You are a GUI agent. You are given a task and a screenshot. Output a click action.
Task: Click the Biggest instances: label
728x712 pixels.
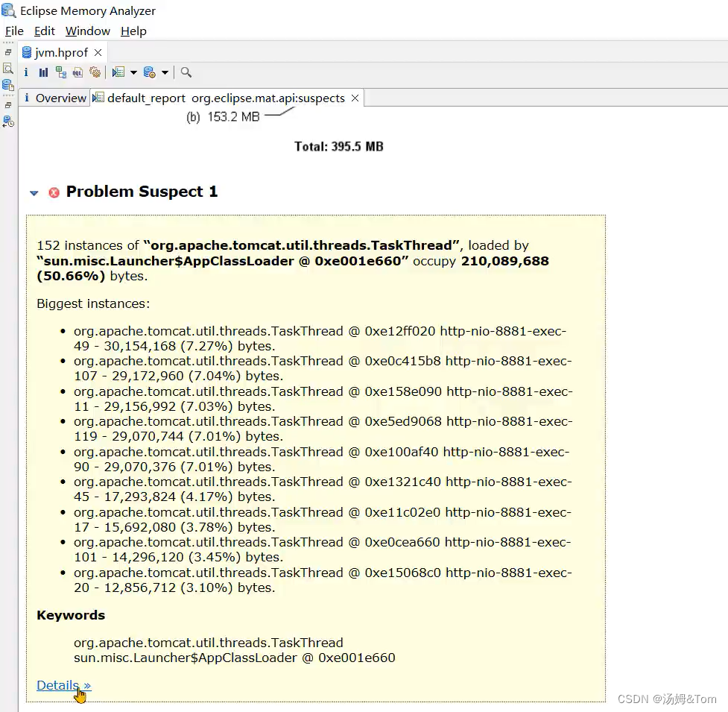93,303
